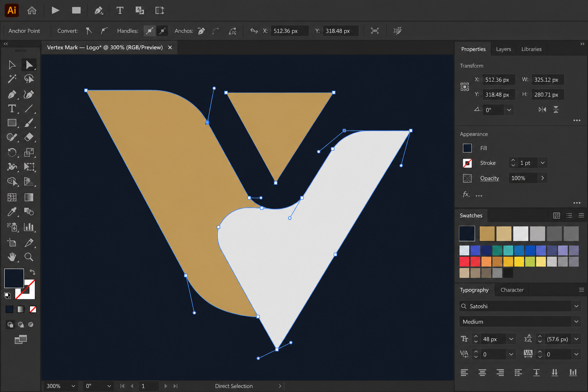This screenshot has width=588, height=392.
Task: Open the Medium font style dropdown
Action: click(576, 322)
